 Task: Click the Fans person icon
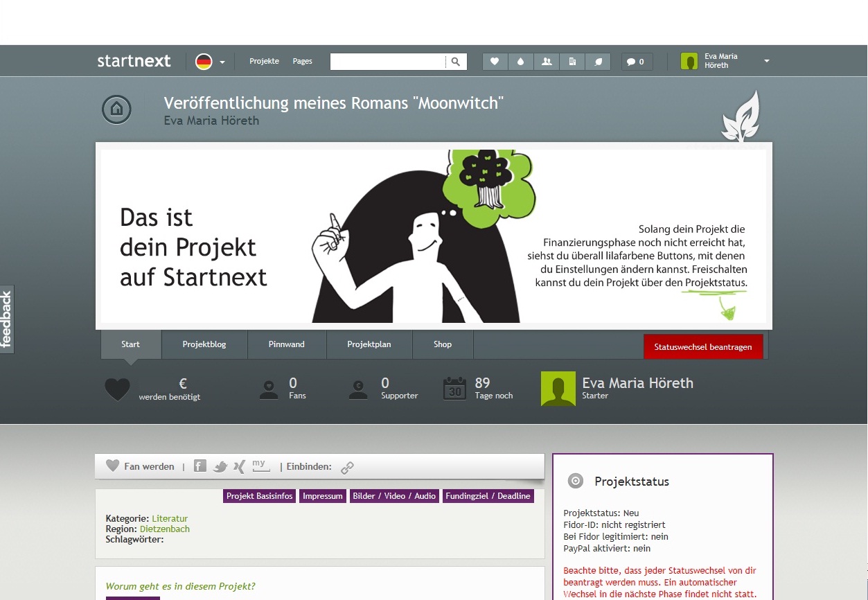[x=269, y=389]
